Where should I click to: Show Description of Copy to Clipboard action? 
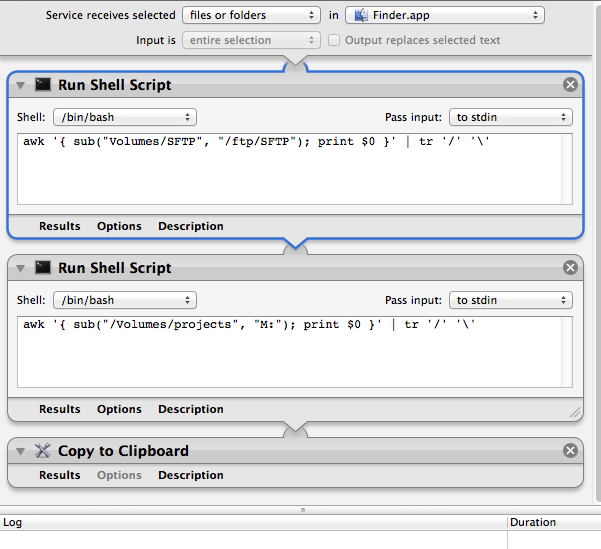pyautogui.click(x=191, y=475)
